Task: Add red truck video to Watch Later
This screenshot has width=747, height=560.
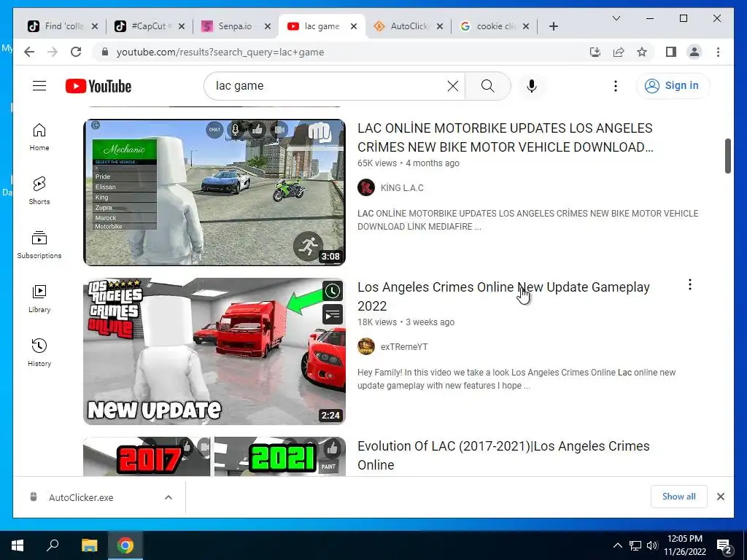Action: coord(333,291)
